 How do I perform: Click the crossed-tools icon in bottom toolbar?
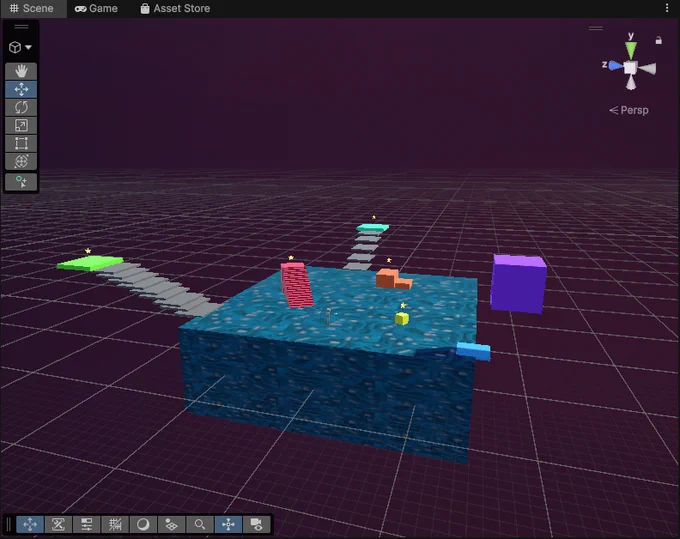58,524
